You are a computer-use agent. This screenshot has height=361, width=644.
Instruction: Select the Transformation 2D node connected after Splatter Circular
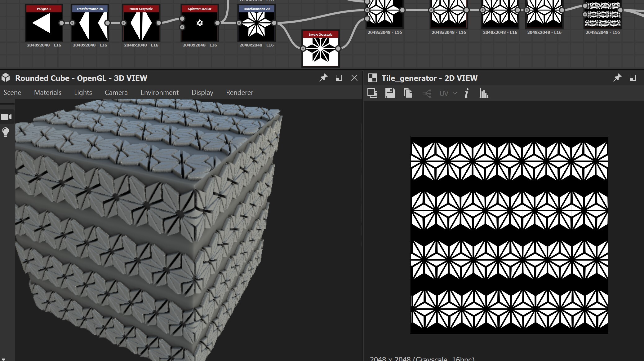point(256,23)
